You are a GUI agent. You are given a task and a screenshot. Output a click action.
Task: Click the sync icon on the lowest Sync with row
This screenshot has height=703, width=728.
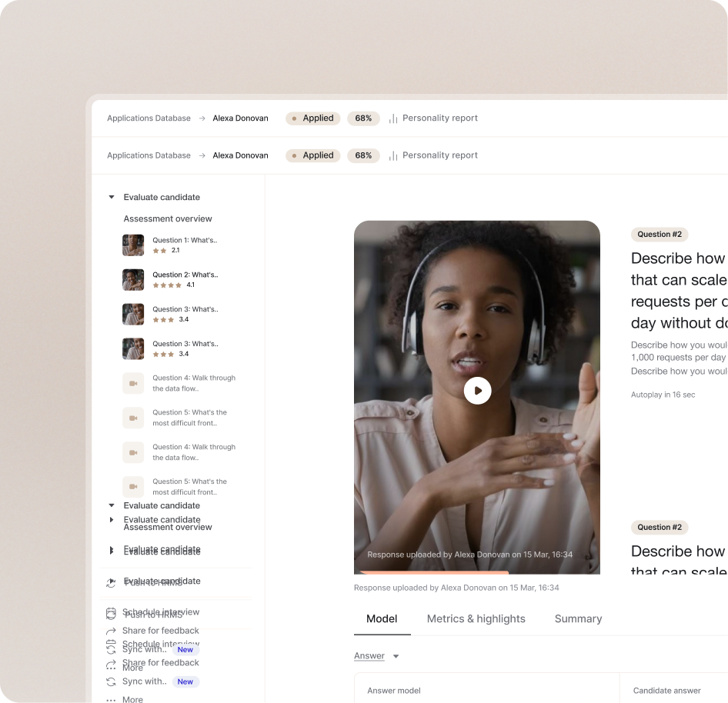point(111,681)
